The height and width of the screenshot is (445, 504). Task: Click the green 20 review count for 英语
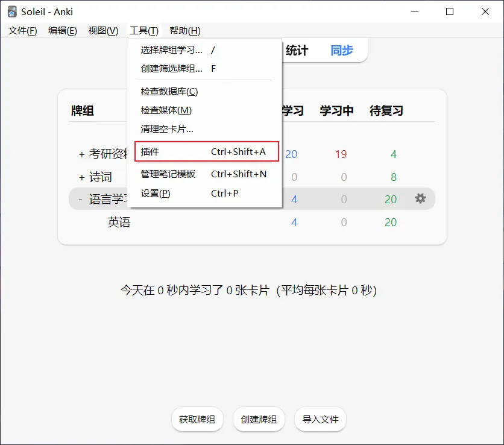(x=391, y=222)
